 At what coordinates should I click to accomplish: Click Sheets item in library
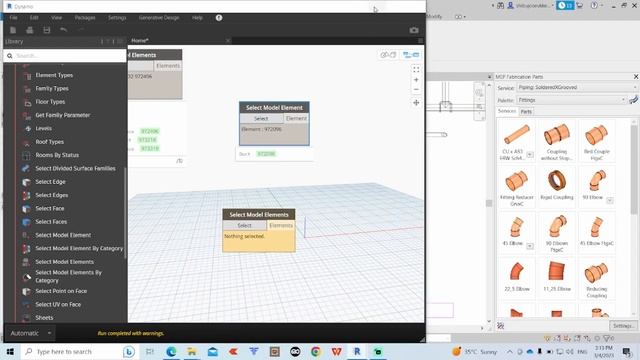tap(44, 318)
